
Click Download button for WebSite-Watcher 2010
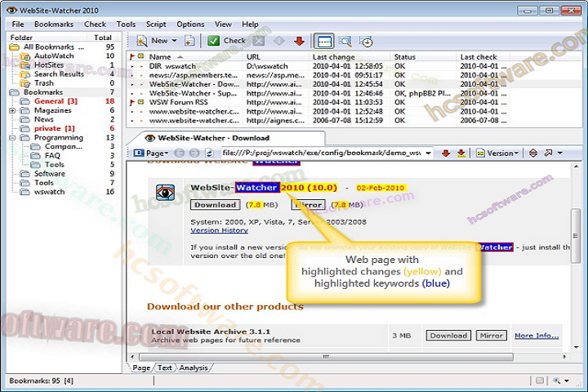tap(216, 205)
